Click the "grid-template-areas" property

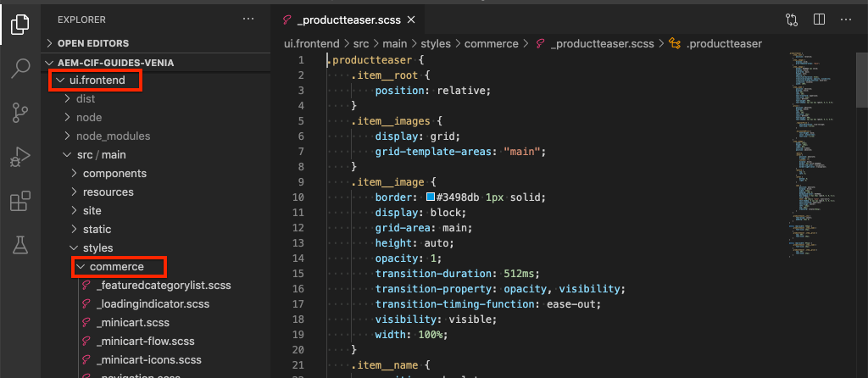434,152
